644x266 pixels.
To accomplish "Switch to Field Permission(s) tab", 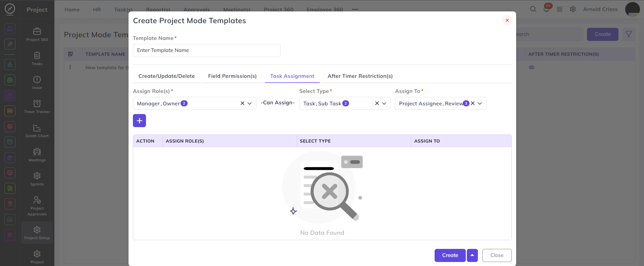I will click(232, 76).
